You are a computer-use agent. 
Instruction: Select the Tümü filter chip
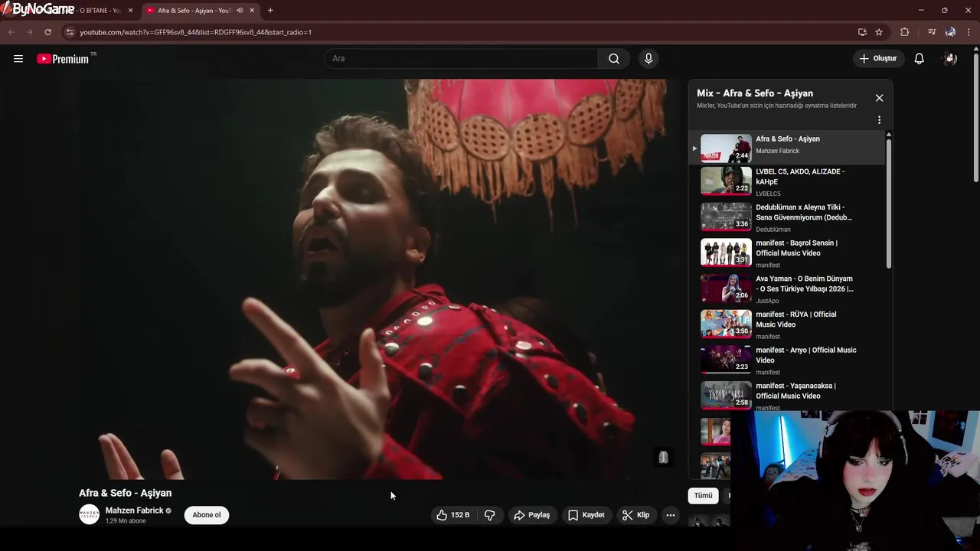[x=703, y=495]
